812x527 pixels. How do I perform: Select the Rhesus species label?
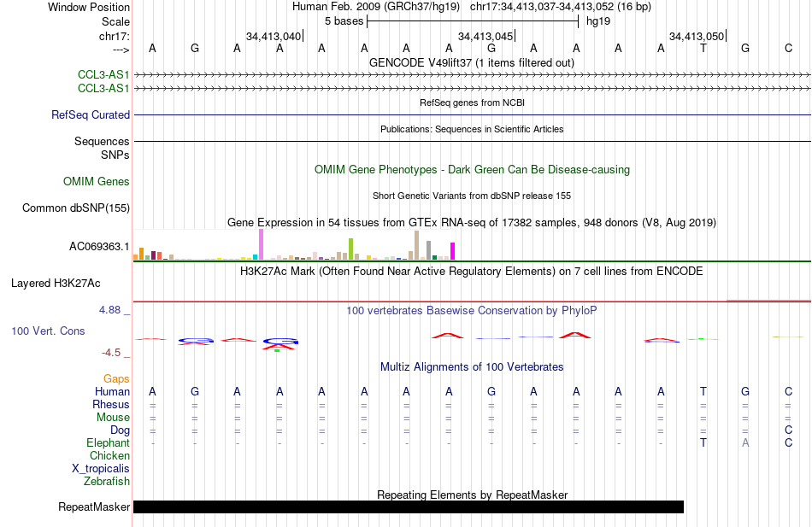click(x=111, y=404)
